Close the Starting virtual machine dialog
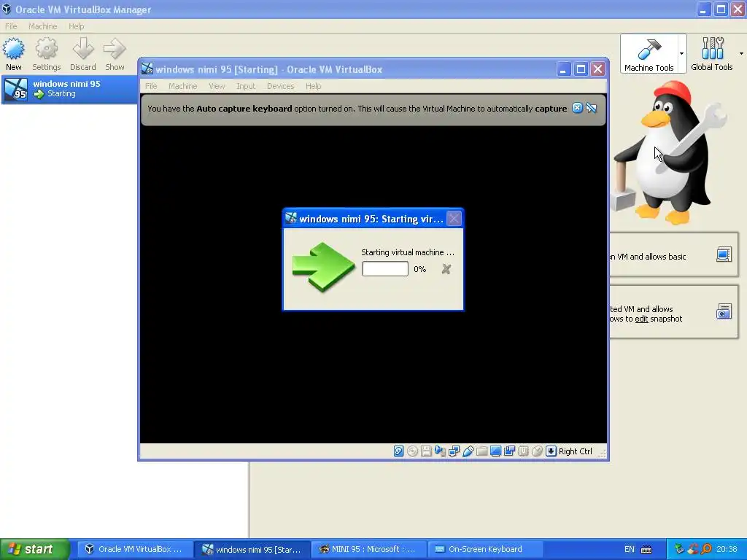 [x=454, y=219]
